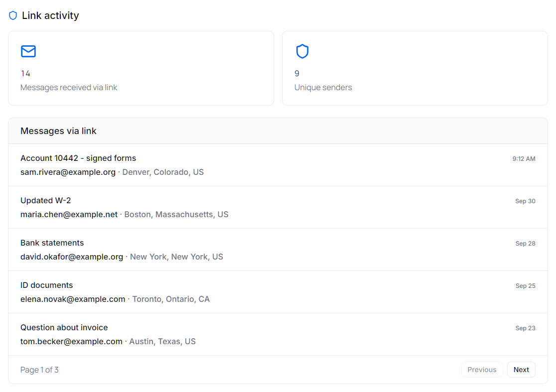Click the shield icon above Unique senders
This screenshot has height=392, width=556.
point(302,51)
